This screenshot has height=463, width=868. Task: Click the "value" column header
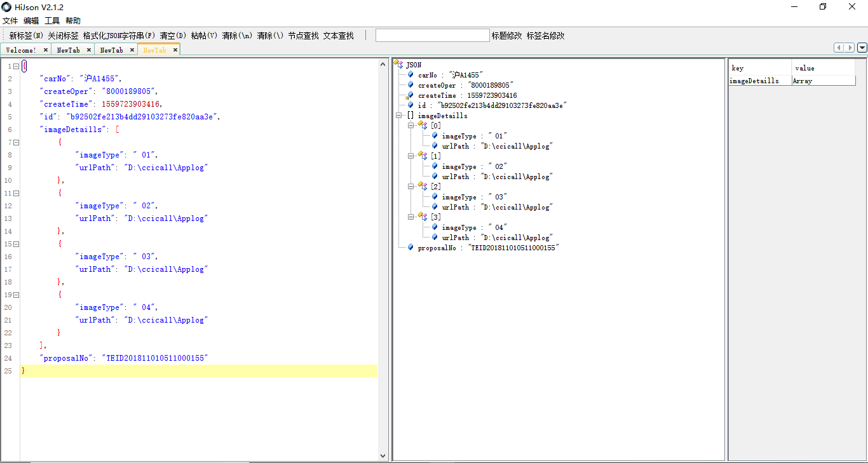(824, 68)
